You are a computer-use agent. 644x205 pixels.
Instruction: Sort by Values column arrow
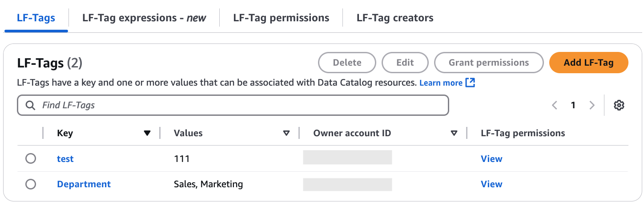[x=286, y=133]
